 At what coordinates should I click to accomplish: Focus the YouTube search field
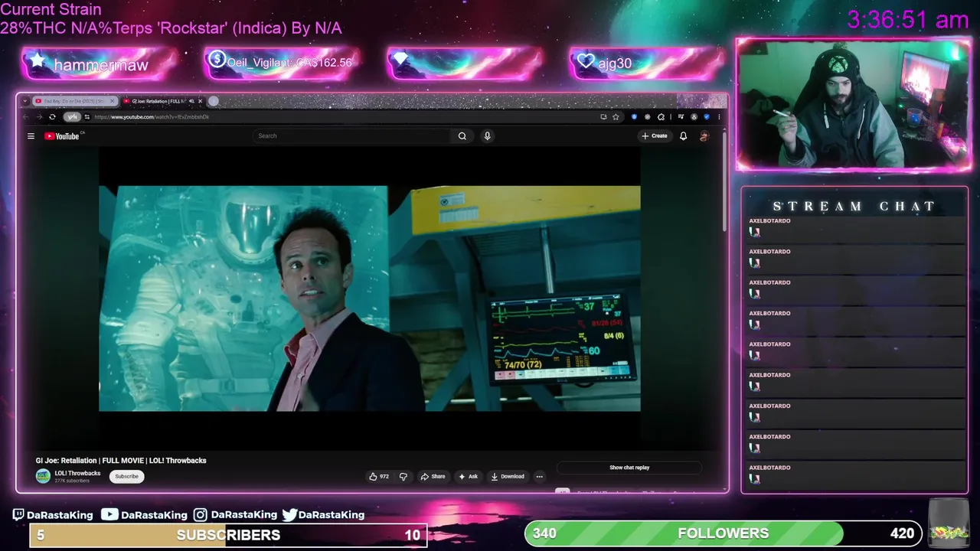click(x=352, y=136)
